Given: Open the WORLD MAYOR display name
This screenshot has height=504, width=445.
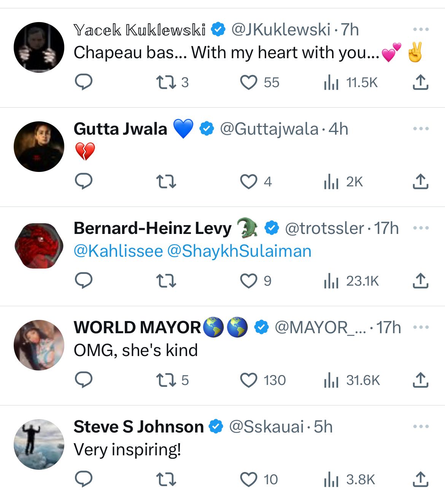Looking at the screenshot, I should tap(137, 328).
